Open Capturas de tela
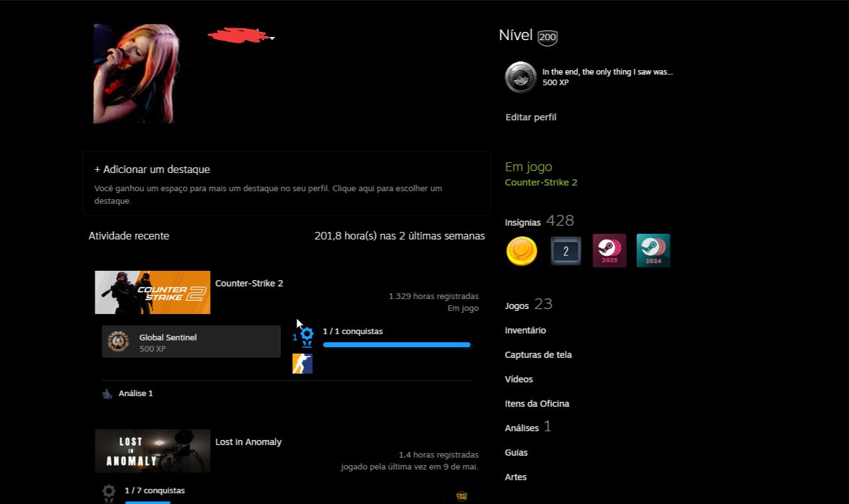This screenshot has width=849, height=504. [538, 355]
